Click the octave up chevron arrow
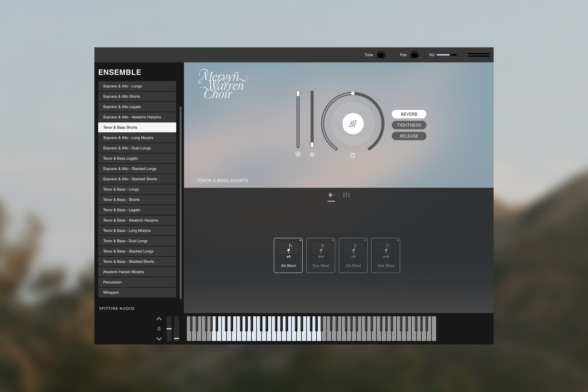 [x=159, y=319]
